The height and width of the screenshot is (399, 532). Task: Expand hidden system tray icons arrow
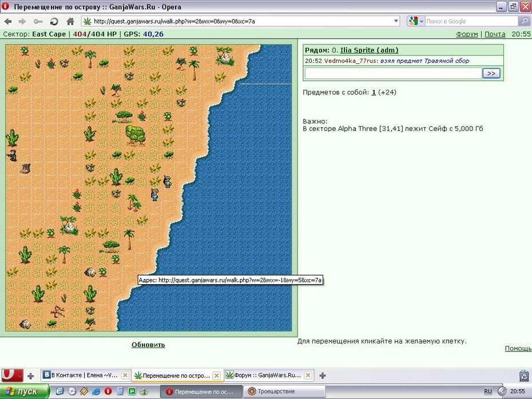coord(502,391)
